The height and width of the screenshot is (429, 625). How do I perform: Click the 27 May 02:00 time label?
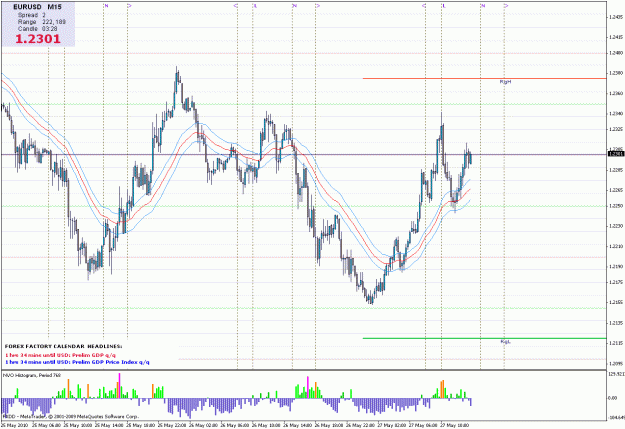point(391,425)
